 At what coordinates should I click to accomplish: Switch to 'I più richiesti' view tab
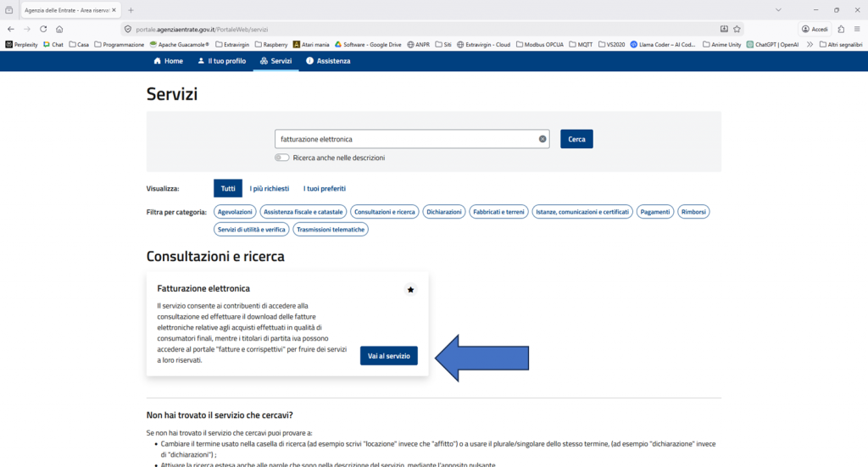pos(270,188)
